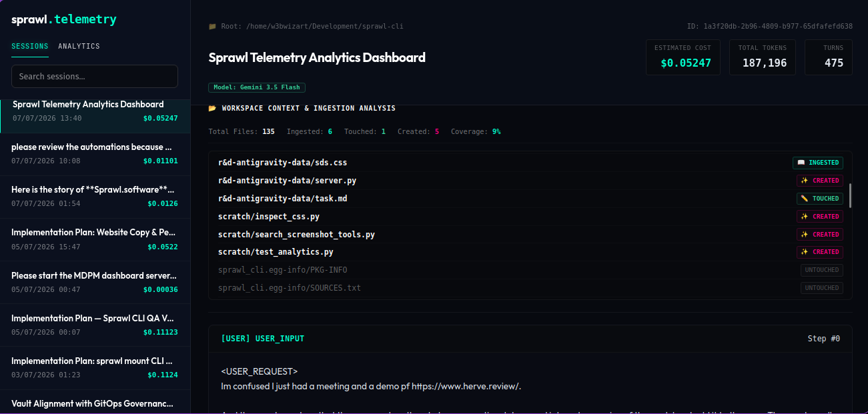
Task: Open the 'Here is the story of **Sprawl.software**' session
Action: tap(95, 197)
